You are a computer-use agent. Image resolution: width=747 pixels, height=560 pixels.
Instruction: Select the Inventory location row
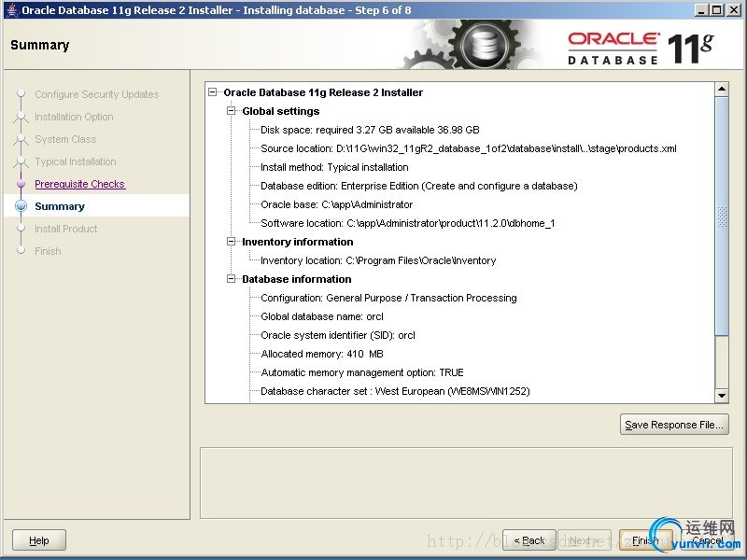click(378, 260)
